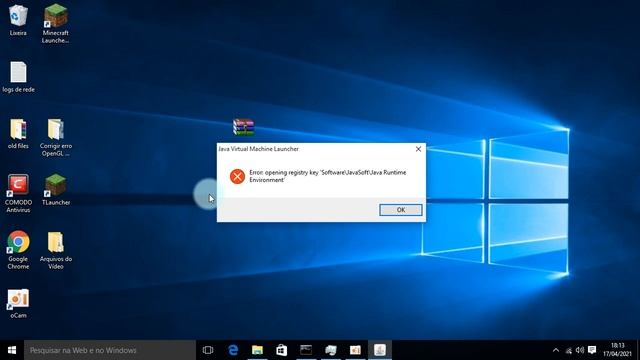Expand the hidden system tray icons
The image size is (640, 360).
click(x=556, y=350)
